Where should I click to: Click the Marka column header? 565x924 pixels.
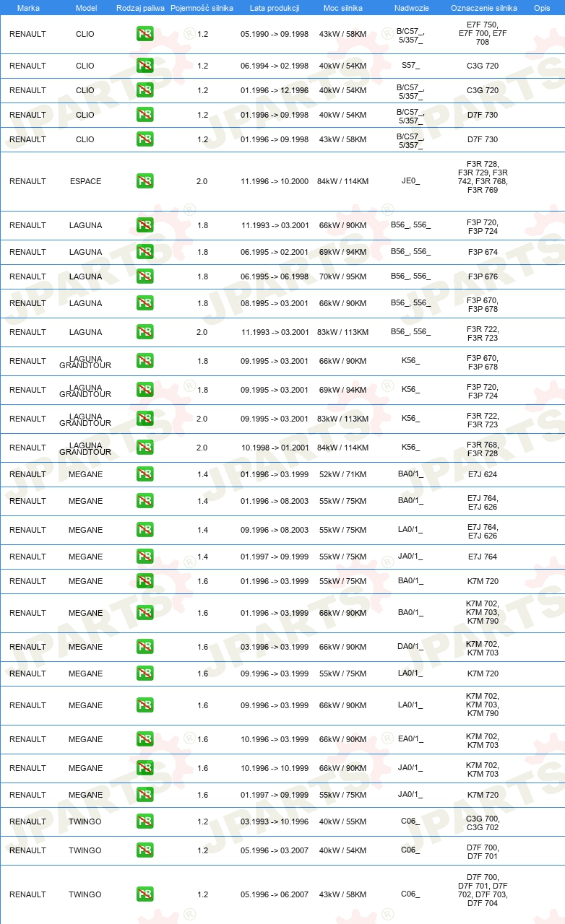[x=28, y=7]
